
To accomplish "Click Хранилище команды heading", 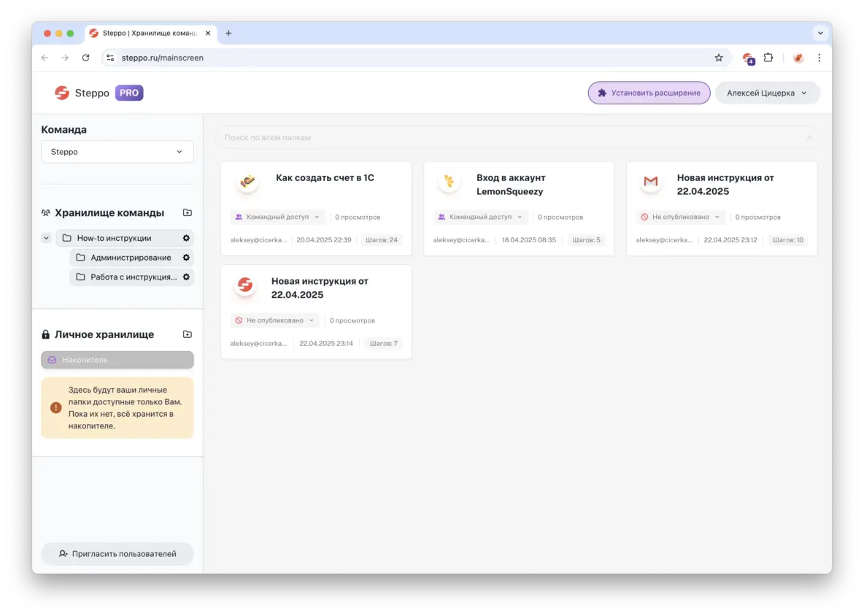I will pyautogui.click(x=109, y=212).
